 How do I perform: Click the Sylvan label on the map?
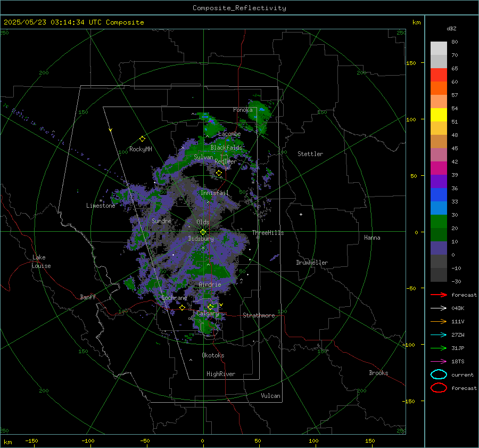[203, 157]
